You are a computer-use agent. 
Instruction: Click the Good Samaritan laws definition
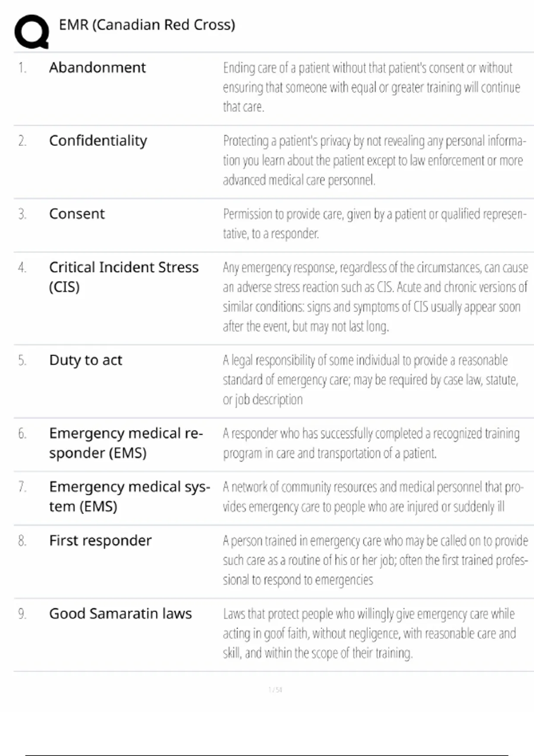369,633
